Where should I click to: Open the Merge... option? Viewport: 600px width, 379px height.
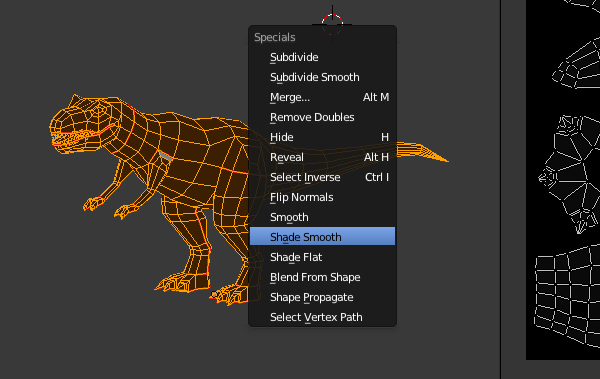pos(322,97)
